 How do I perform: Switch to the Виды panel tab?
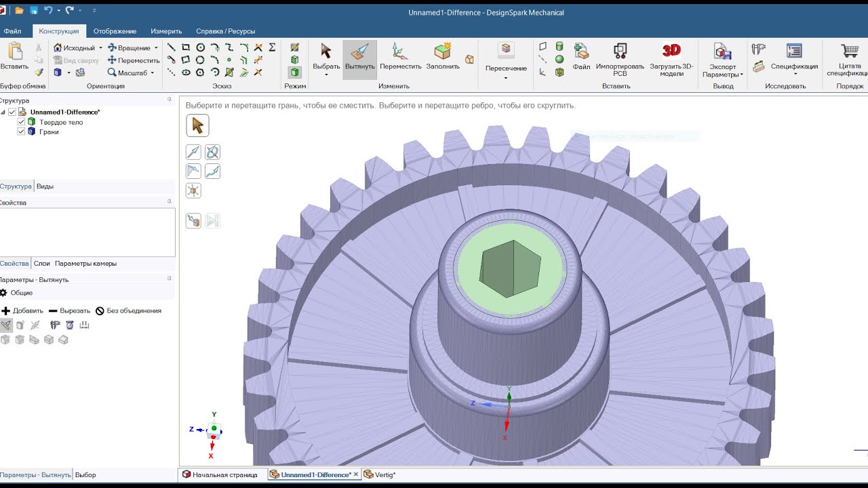pos(45,186)
